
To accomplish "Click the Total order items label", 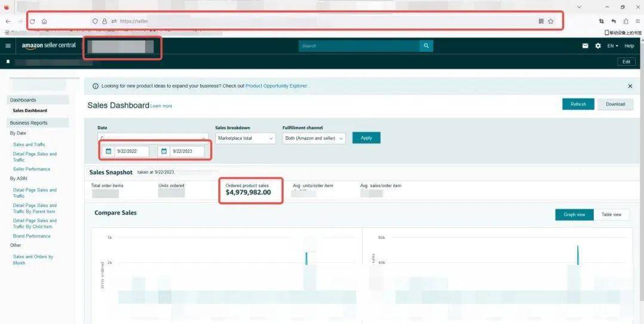I will coord(107,185).
